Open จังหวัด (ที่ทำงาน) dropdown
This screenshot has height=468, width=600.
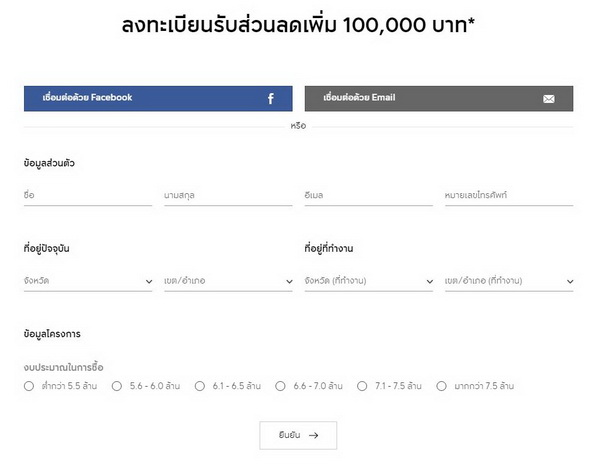(x=368, y=281)
